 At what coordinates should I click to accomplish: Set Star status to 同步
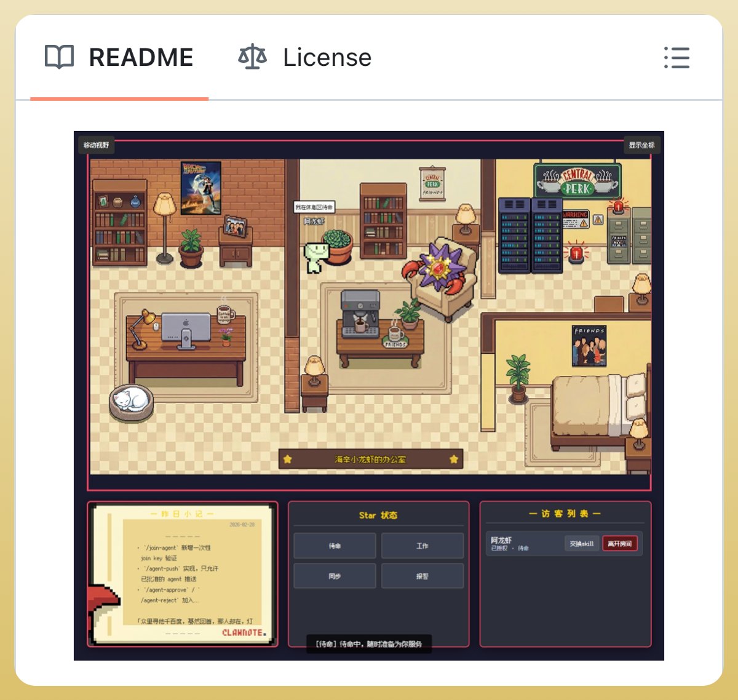(x=335, y=576)
